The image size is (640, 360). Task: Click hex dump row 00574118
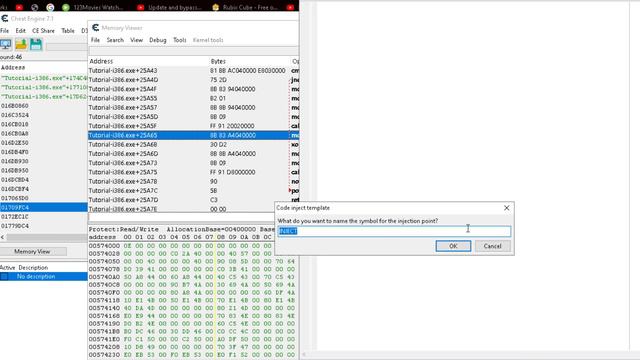(193, 300)
